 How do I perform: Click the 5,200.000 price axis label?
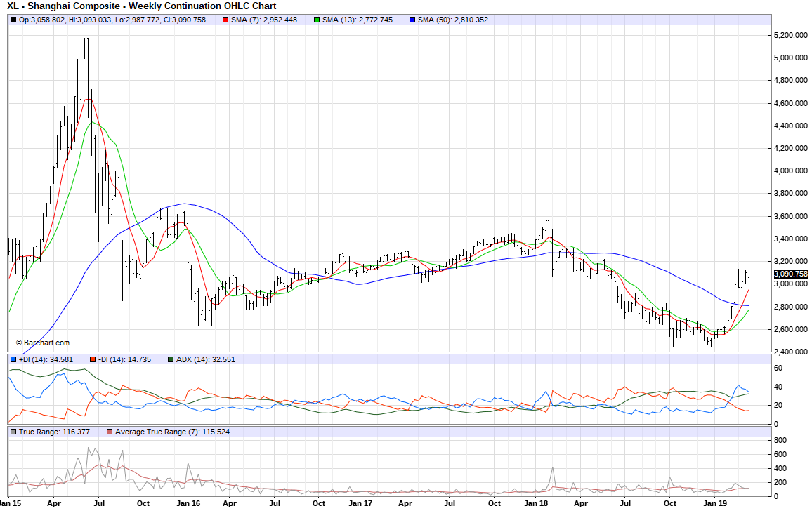click(790, 35)
